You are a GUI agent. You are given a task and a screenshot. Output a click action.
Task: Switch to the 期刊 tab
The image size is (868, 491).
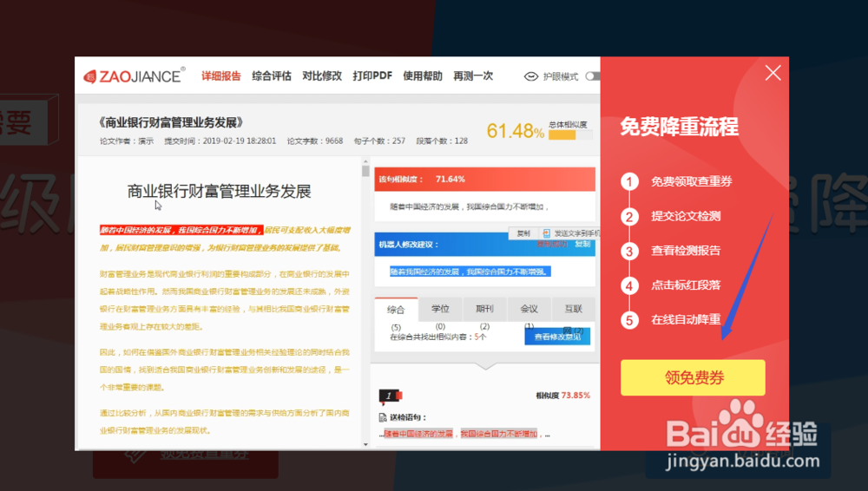[x=484, y=309]
